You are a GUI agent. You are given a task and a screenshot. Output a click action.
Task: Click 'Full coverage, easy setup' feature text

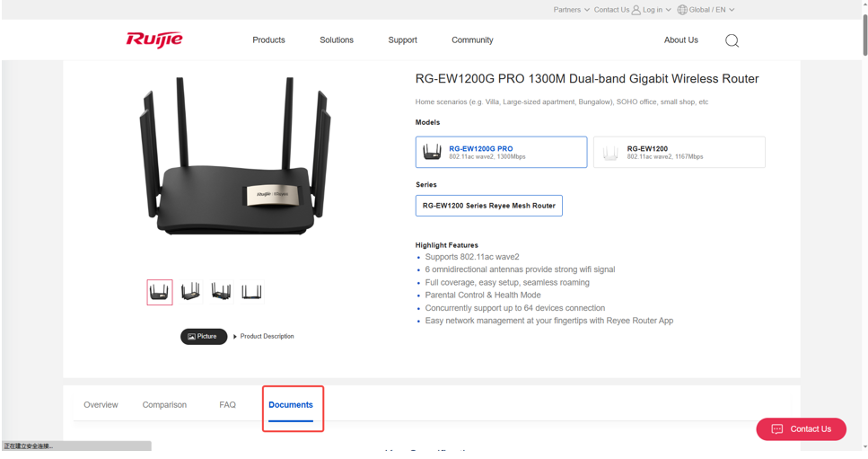507,282
